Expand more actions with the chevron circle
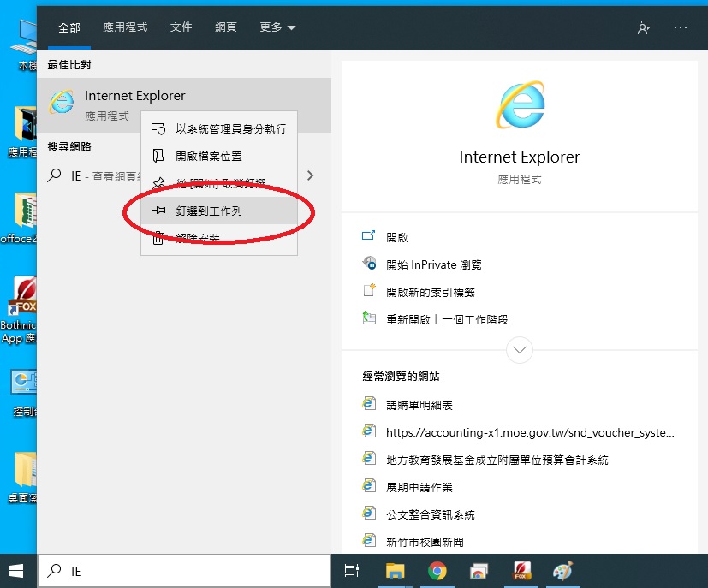 520,350
